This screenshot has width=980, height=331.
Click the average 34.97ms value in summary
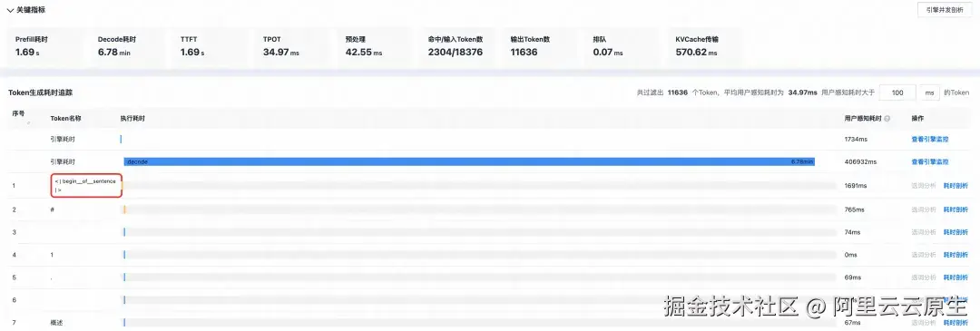tap(802, 92)
